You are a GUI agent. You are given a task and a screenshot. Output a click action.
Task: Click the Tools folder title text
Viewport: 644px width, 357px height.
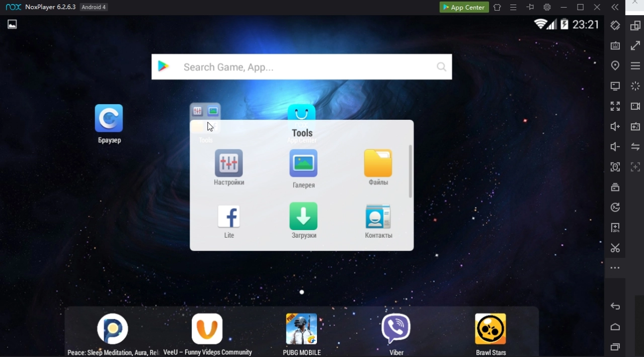302,133
